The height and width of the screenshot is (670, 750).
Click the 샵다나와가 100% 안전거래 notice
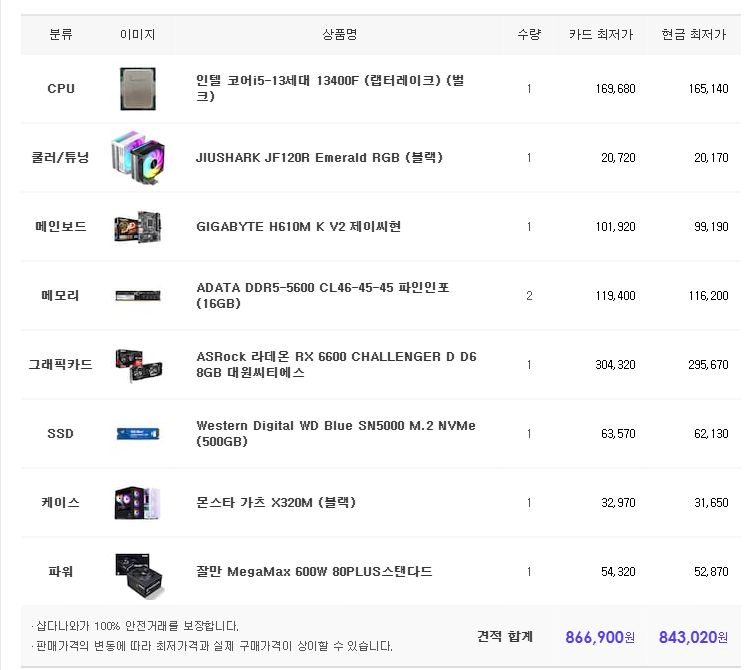(x=135, y=626)
